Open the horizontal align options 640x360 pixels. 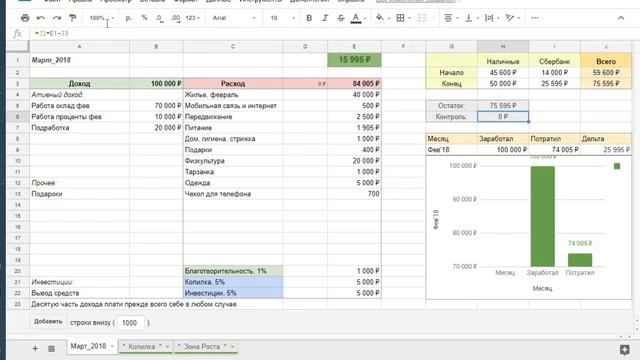pyautogui.click(x=448, y=18)
